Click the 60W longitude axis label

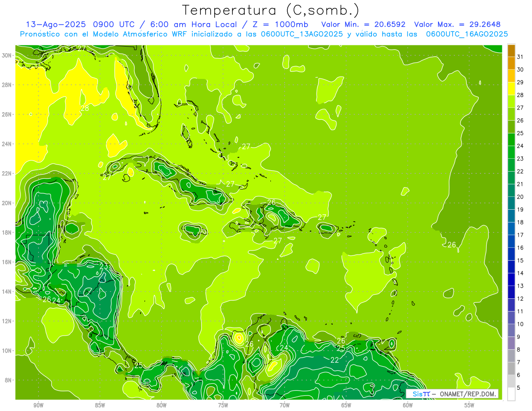click(408, 405)
